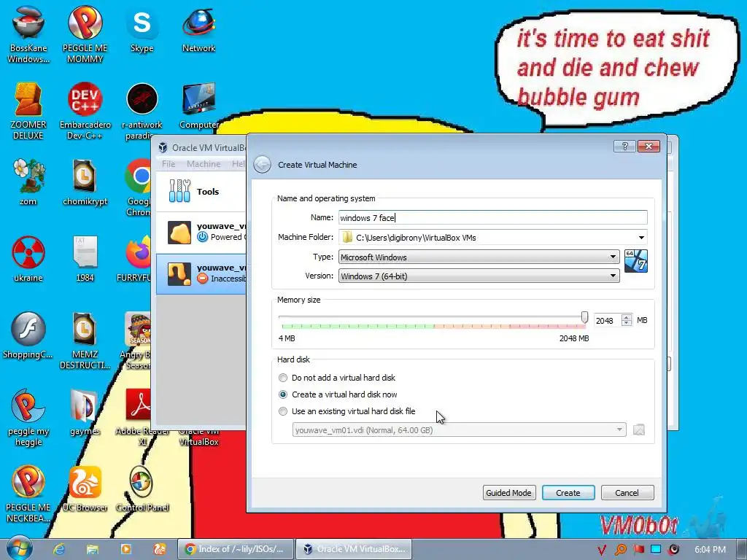Screen dimensions: 747x560
Task: Open Windows Media Player taskbar icon
Action: pyautogui.click(x=125, y=549)
